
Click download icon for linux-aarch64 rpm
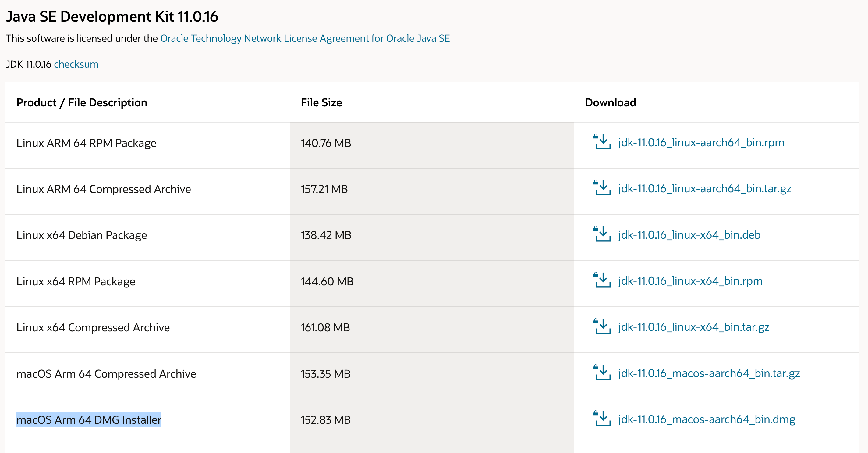(x=602, y=142)
